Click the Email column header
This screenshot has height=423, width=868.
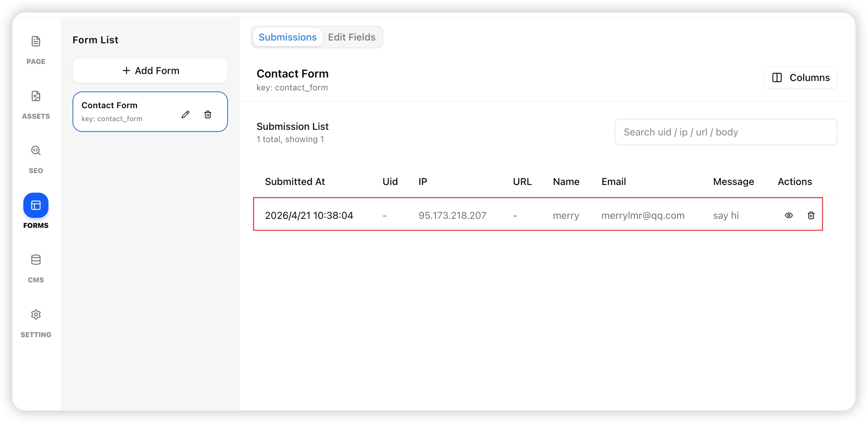click(613, 182)
